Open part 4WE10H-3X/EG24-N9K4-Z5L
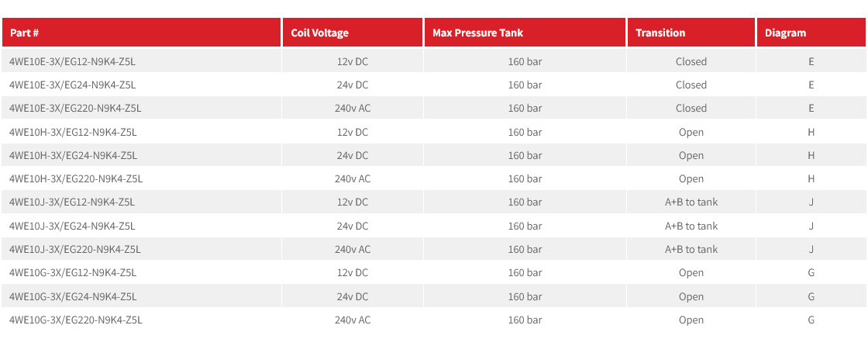 click(73, 155)
